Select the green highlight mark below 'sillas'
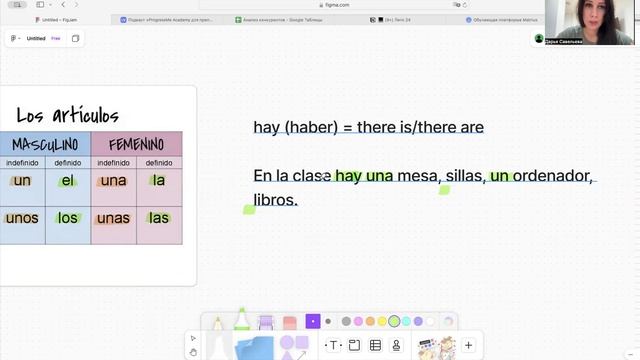Viewport: 640px width, 360px height. pos(444,190)
